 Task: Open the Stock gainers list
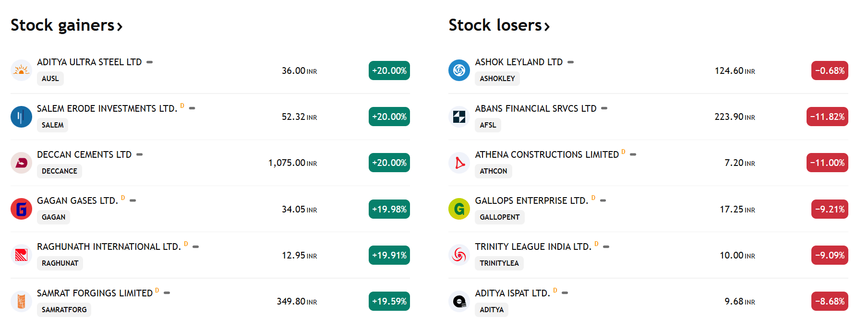(x=67, y=25)
